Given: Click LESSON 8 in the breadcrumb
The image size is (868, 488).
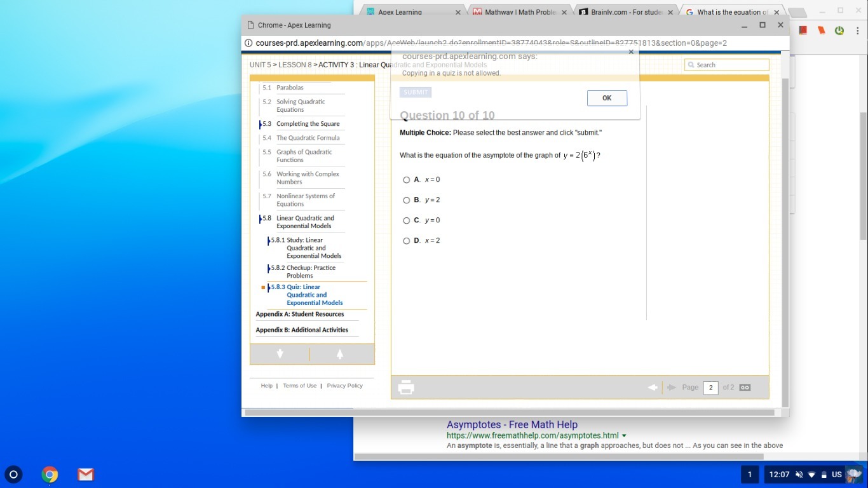Looking at the screenshot, I should 295,65.
